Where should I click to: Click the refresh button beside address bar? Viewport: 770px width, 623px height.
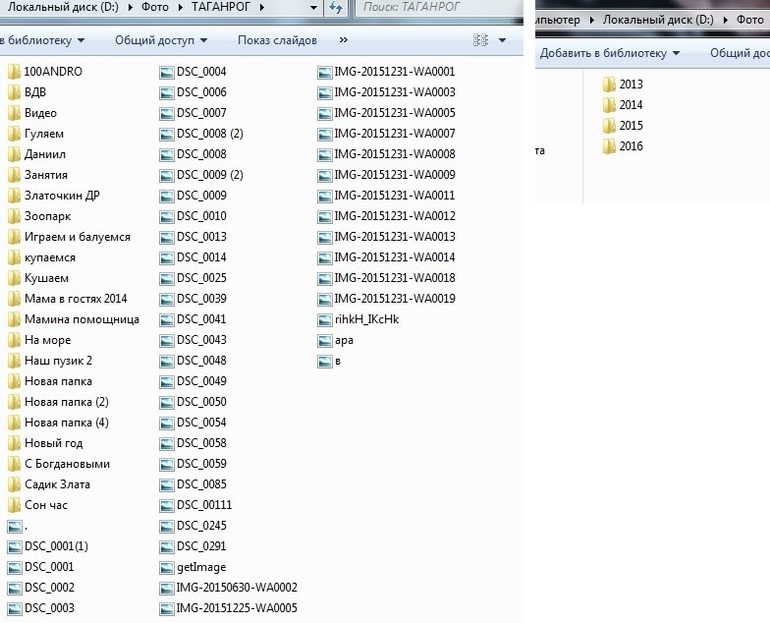click(335, 9)
